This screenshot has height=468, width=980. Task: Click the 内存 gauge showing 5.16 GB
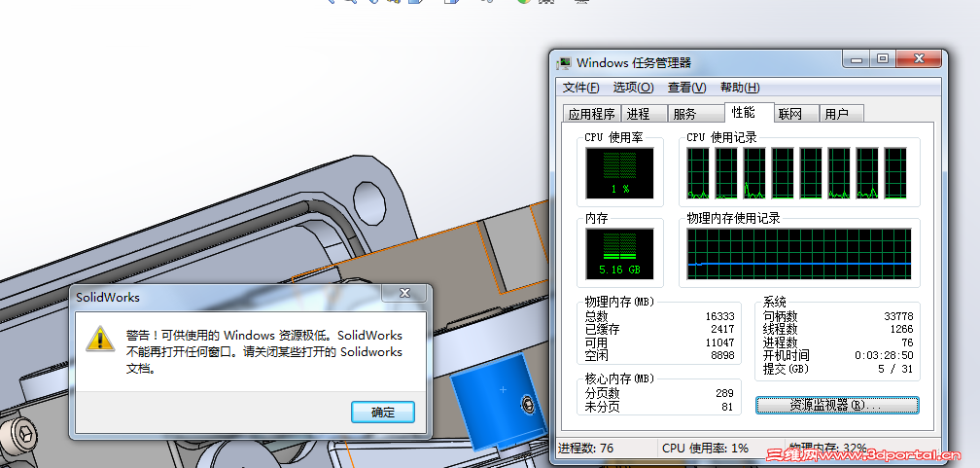[x=619, y=253]
